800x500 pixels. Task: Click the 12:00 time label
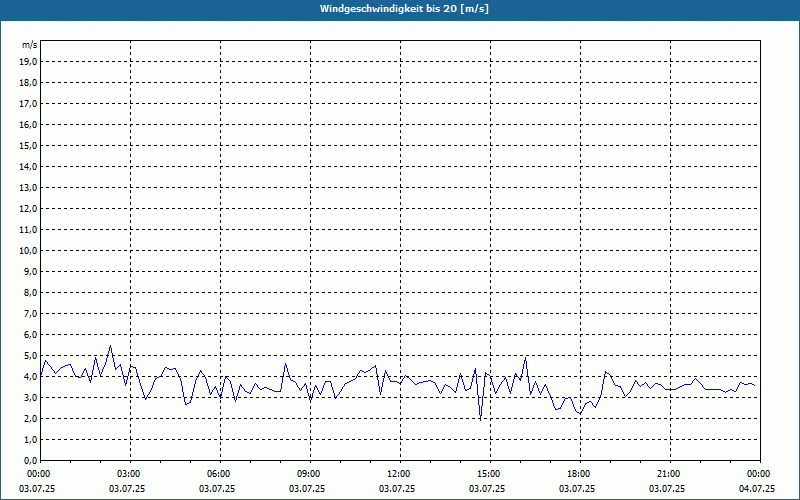pyautogui.click(x=397, y=474)
